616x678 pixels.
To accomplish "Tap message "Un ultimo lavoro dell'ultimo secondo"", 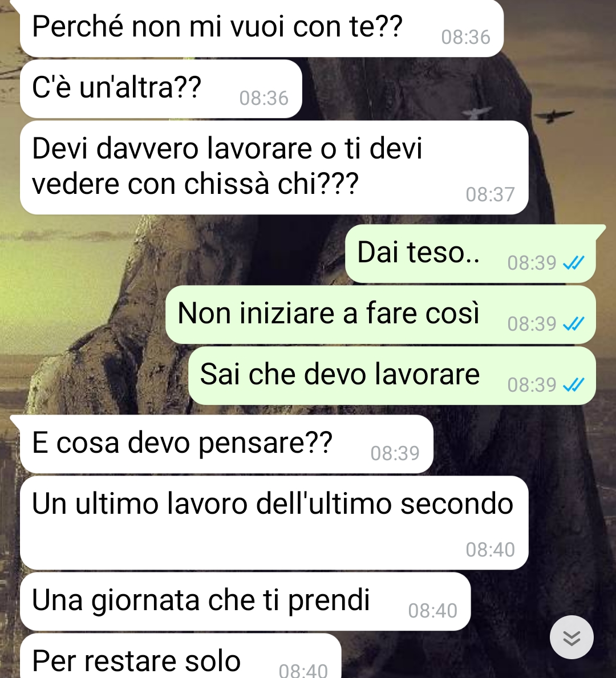I will pyautogui.click(x=274, y=523).
